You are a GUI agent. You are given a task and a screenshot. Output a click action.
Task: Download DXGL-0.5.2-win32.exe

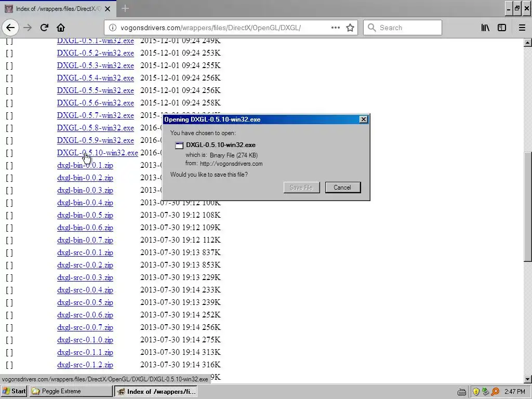[x=96, y=53]
